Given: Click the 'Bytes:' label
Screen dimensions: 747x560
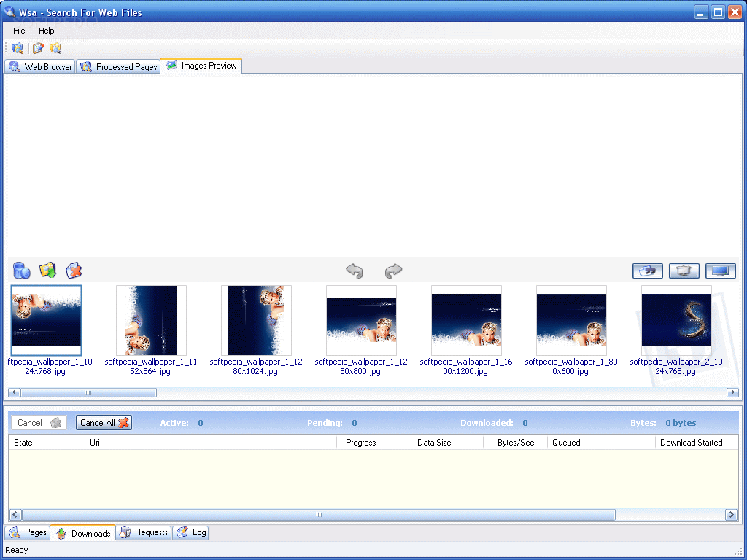Looking at the screenshot, I should (643, 423).
